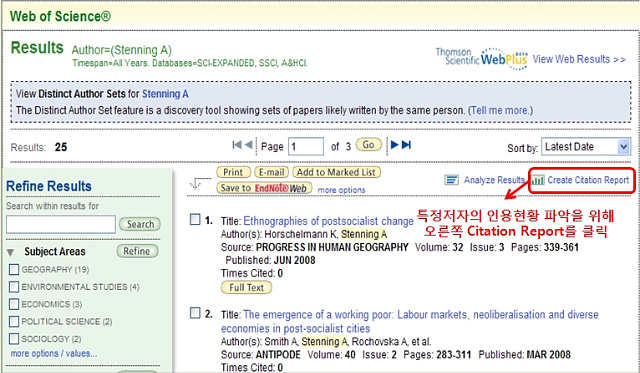Click source ANTIPODE text

(x=278, y=355)
